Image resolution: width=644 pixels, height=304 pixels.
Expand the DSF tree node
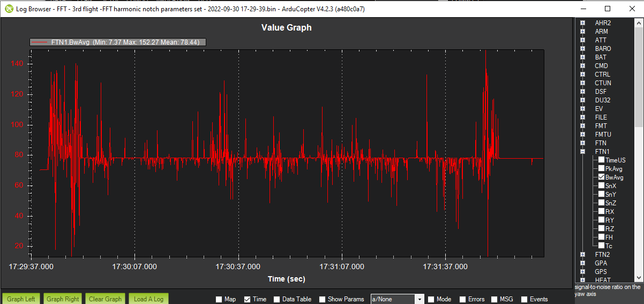point(582,92)
